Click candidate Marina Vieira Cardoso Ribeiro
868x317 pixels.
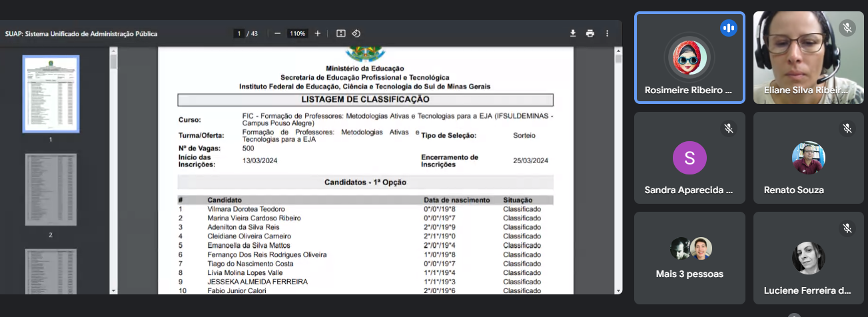254,218
